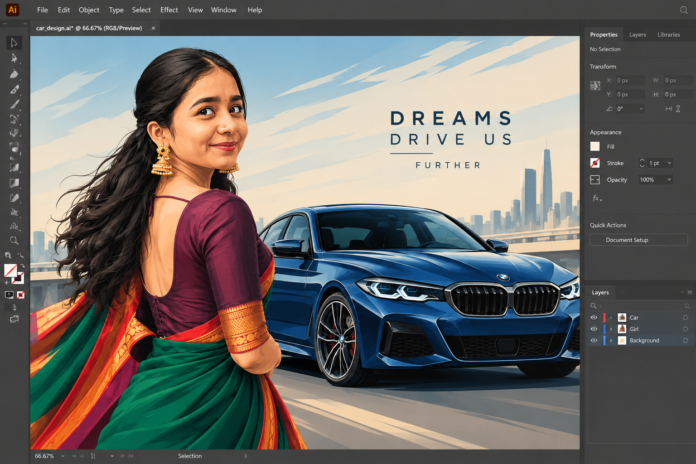Image resolution: width=696 pixels, height=464 pixels.
Task: Click the None mode button with red slash
Action: tap(20, 294)
